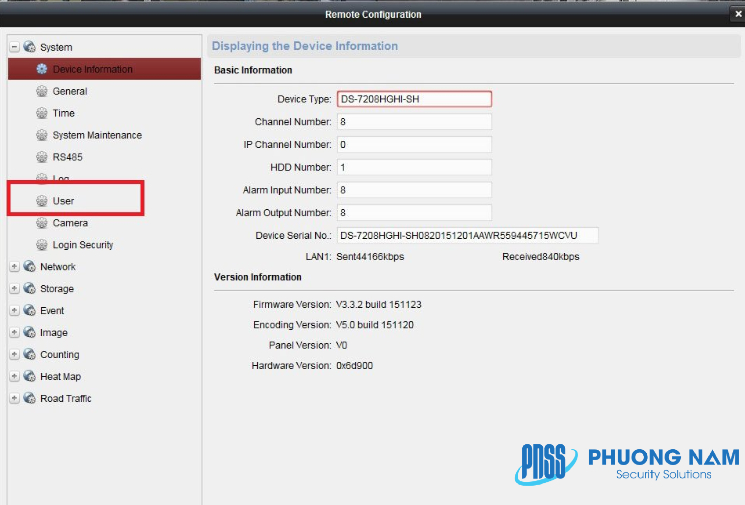Expand the Storage tree node
The image size is (745, 505).
[x=14, y=289]
